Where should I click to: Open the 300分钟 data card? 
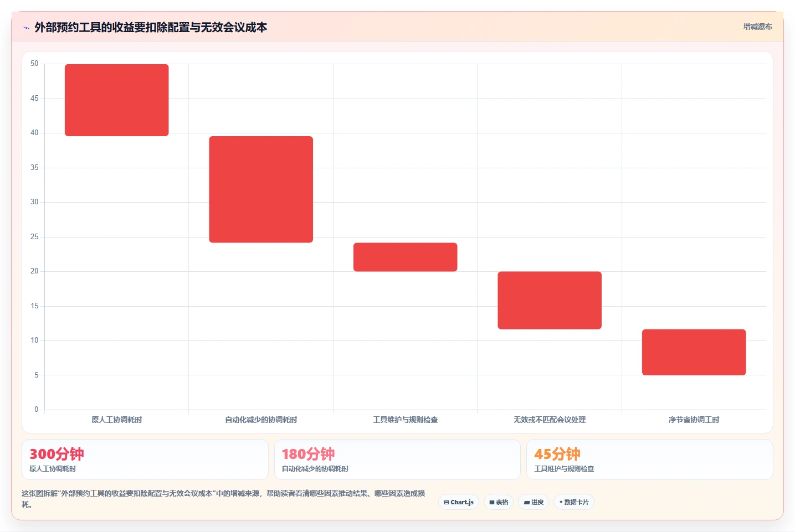point(145,459)
